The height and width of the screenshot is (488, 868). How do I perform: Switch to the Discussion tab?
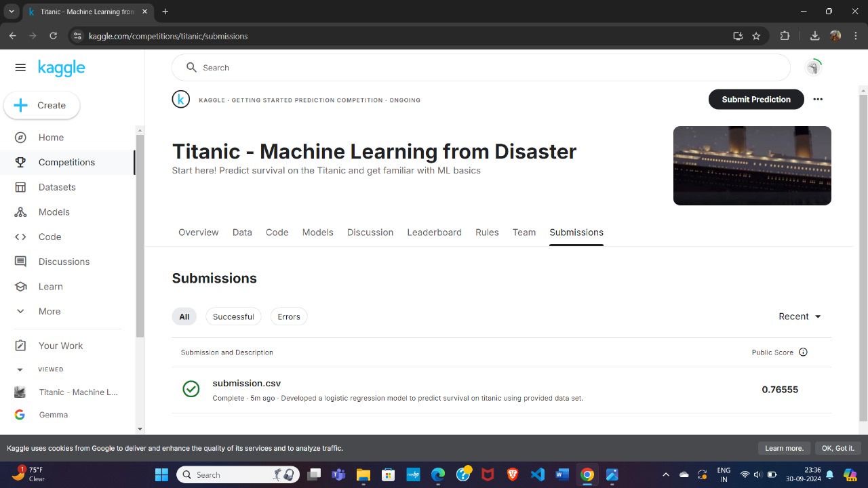click(x=370, y=232)
